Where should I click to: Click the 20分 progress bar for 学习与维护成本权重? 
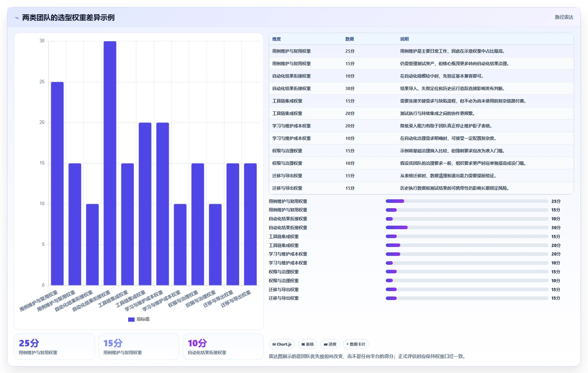(x=467, y=254)
